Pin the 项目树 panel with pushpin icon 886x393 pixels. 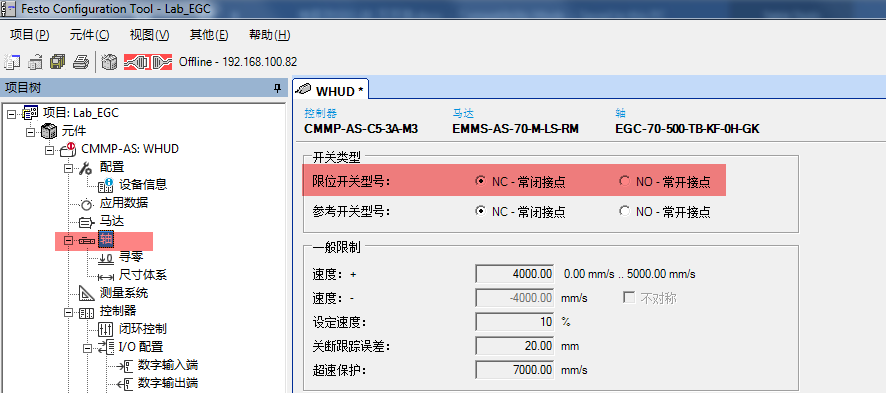click(x=277, y=88)
